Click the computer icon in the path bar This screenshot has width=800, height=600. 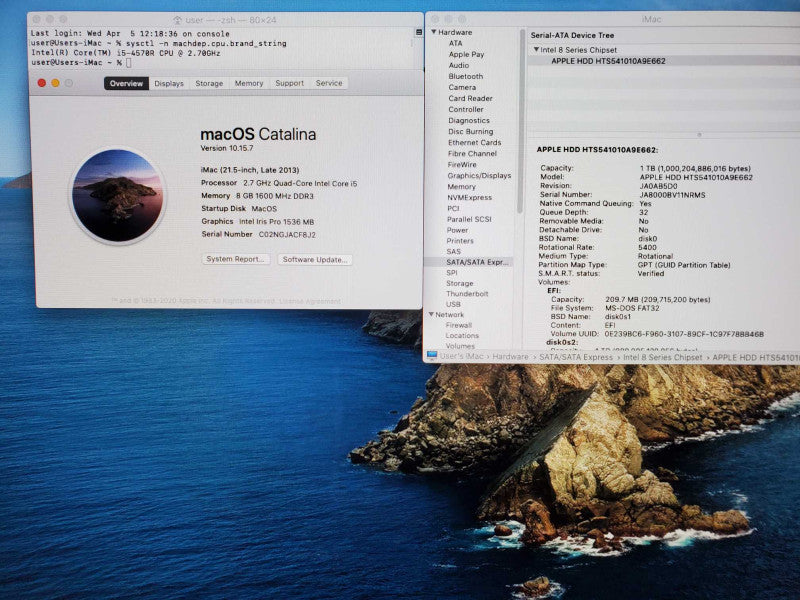432,356
